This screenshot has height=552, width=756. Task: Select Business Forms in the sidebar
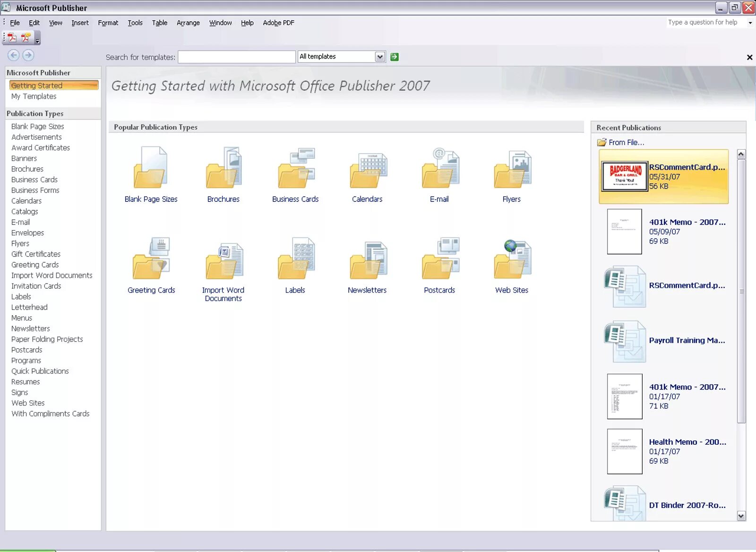coord(35,190)
